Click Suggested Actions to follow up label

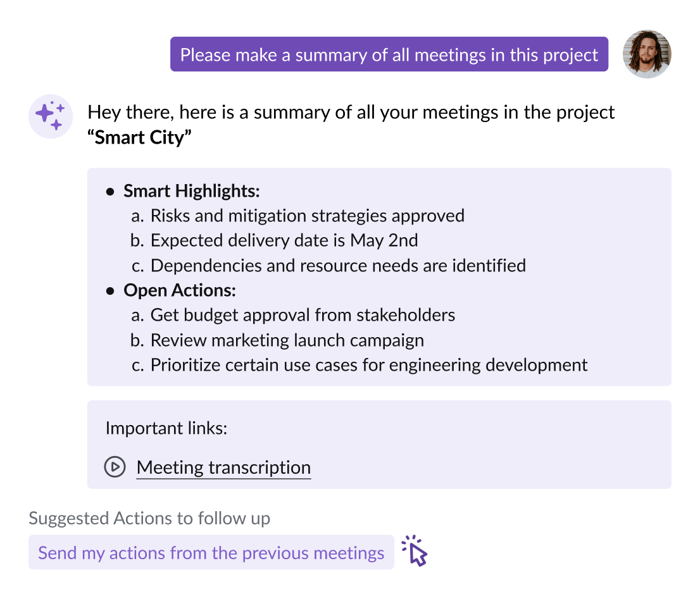click(x=149, y=519)
